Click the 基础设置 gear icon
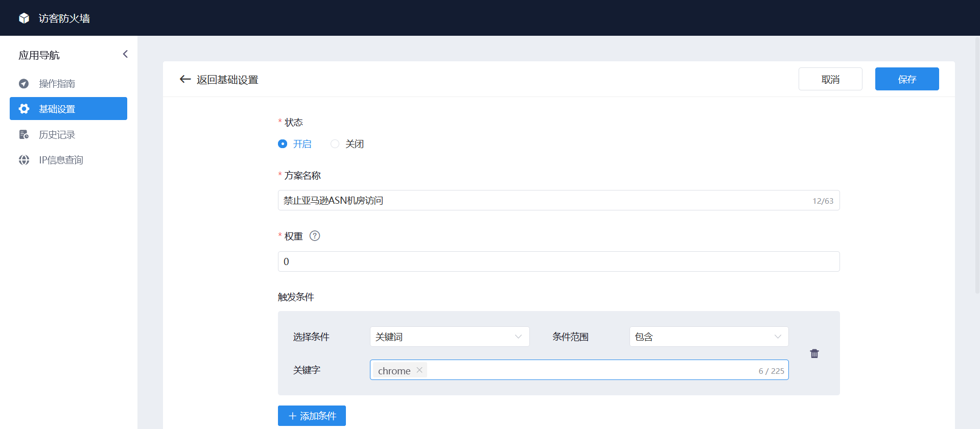980x429 pixels. click(24, 109)
